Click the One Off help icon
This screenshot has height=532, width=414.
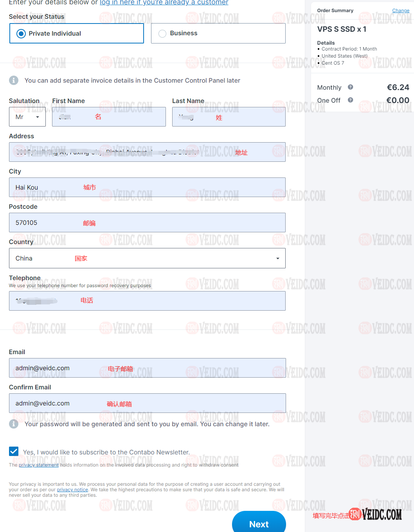[x=350, y=100]
